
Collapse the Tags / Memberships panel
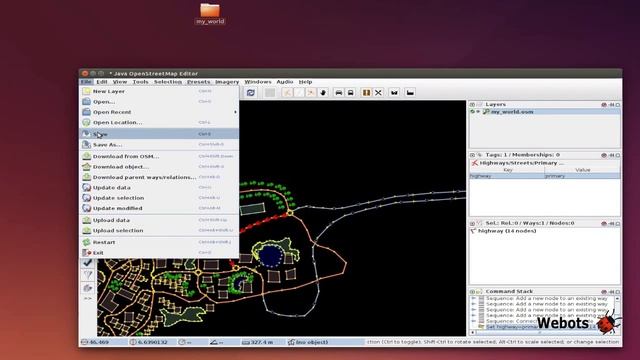[x=472, y=155]
